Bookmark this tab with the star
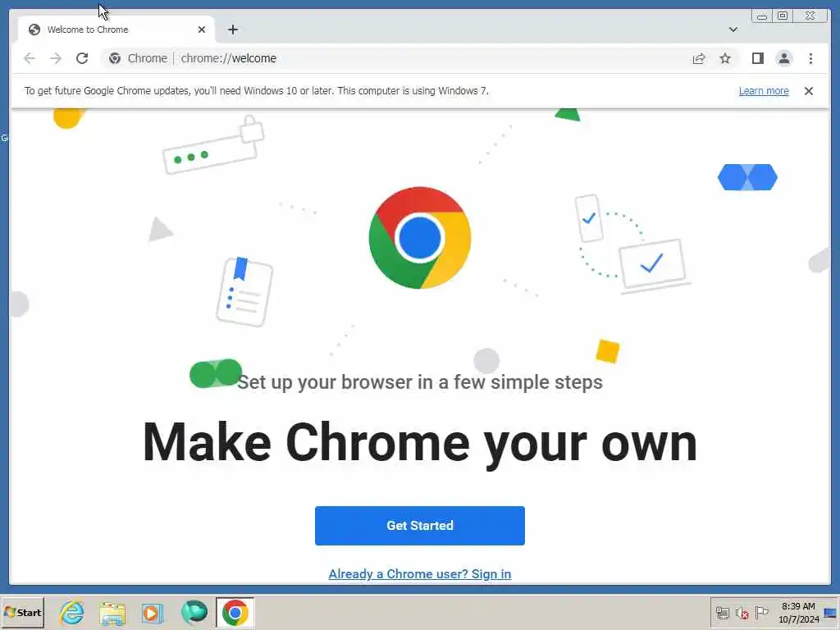Image resolution: width=840 pixels, height=630 pixels. pos(725,58)
